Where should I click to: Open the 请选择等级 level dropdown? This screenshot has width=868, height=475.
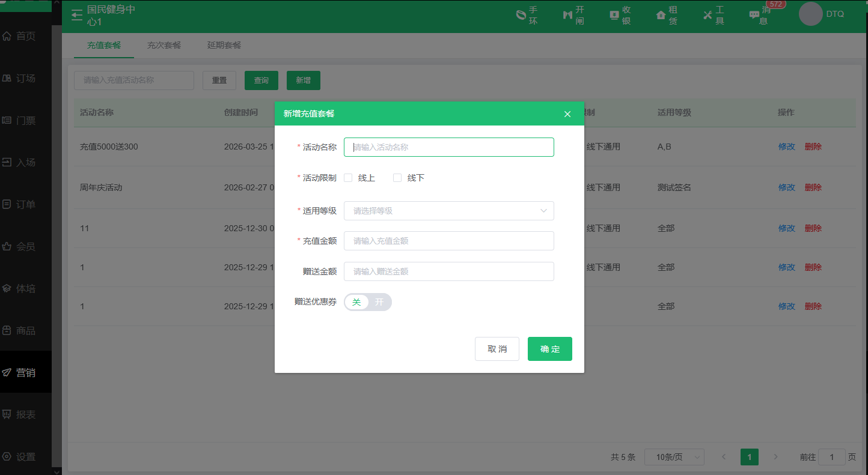click(x=448, y=211)
